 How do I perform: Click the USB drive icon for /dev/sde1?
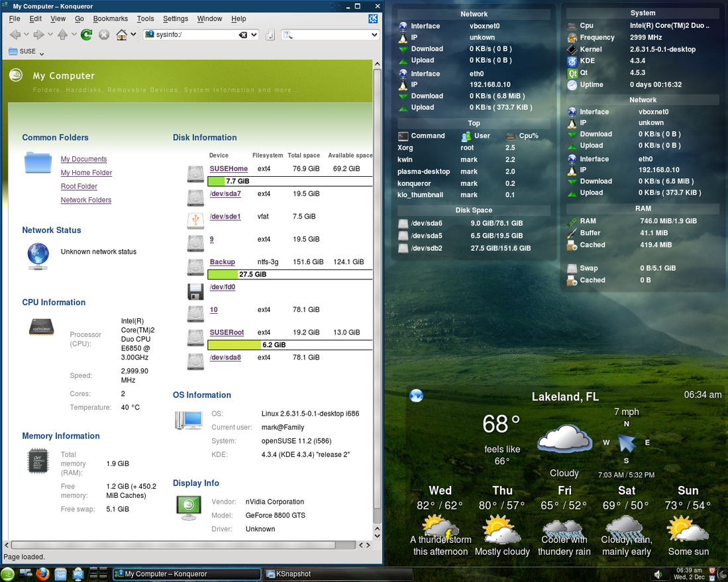(x=195, y=220)
